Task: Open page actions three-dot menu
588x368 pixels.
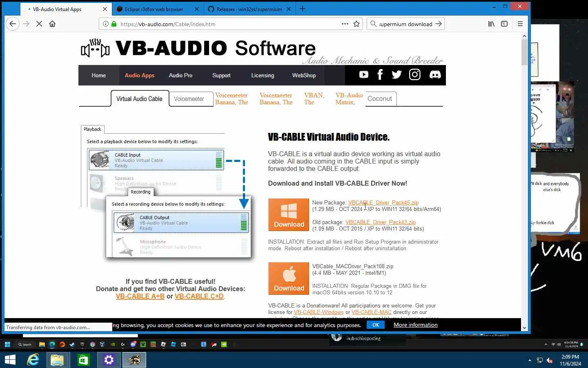Action: click(345, 24)
